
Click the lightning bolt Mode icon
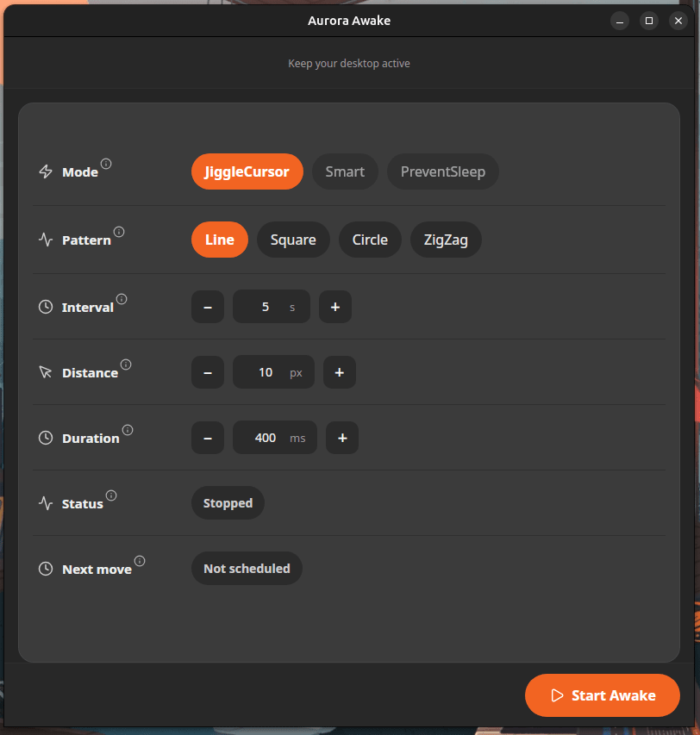click(x=46, y=171)
